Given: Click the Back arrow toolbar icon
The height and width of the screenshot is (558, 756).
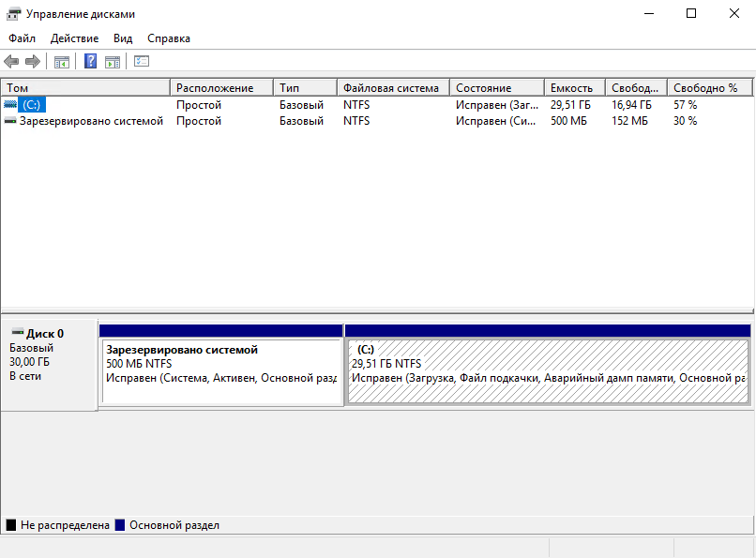Looking at the screenshot, I should tap(11, 61).
